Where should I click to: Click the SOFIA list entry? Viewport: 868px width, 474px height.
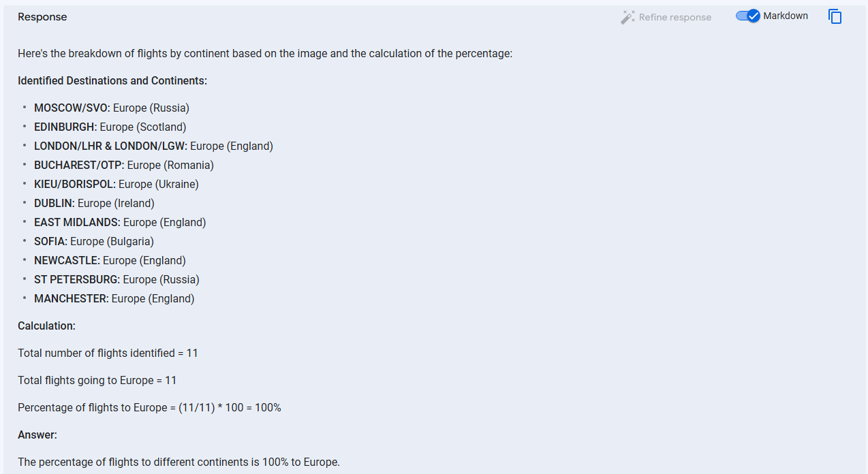94,241
